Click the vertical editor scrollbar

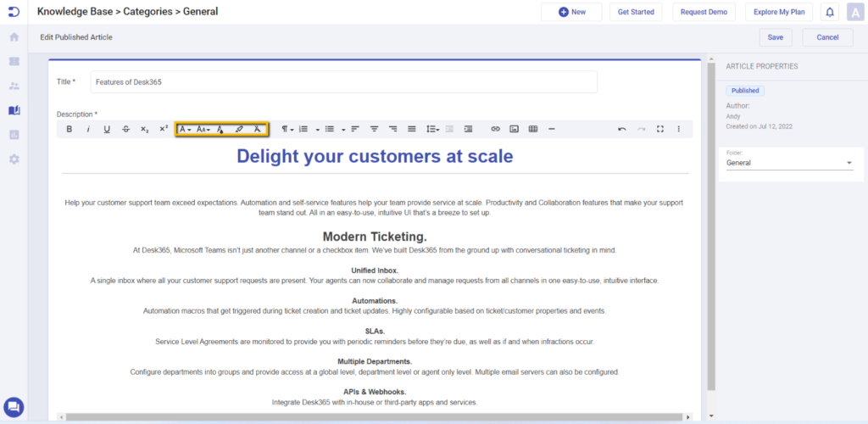click(711, 227)
